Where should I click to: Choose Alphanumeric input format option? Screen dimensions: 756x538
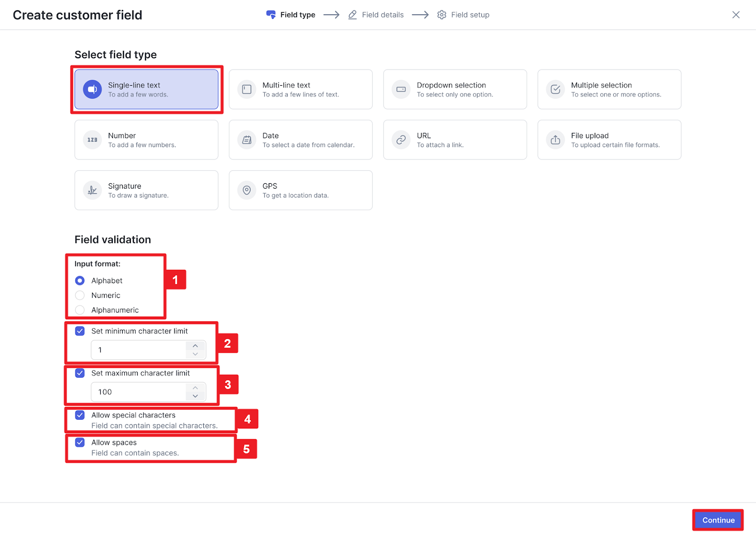click(80, 310)
